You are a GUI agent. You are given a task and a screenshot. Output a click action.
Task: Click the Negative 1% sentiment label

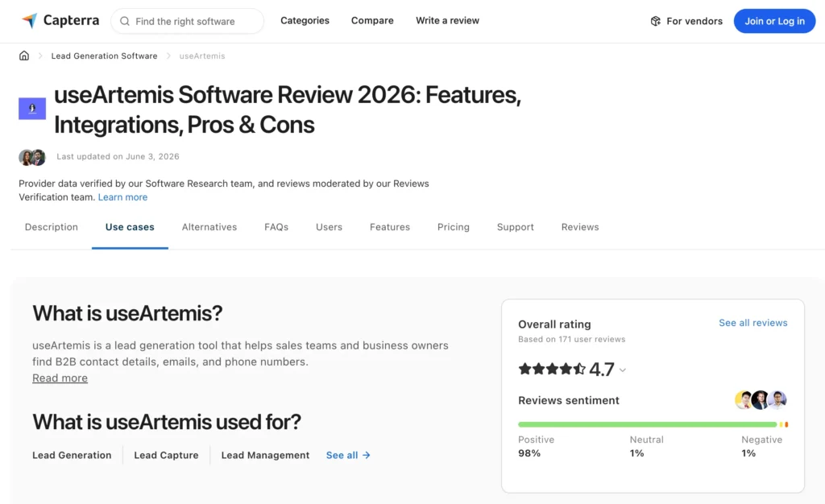click(762, 446)
